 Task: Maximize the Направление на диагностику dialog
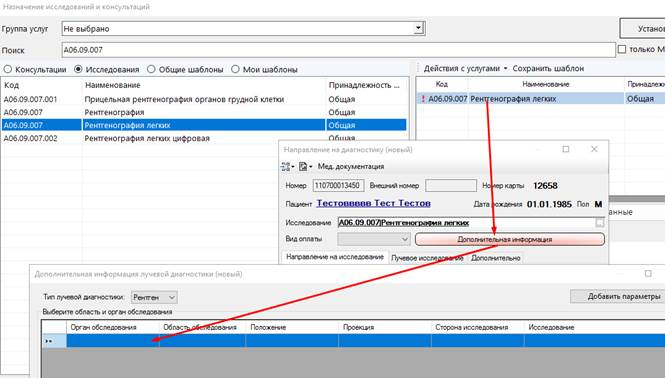click(x=566, y=149)
